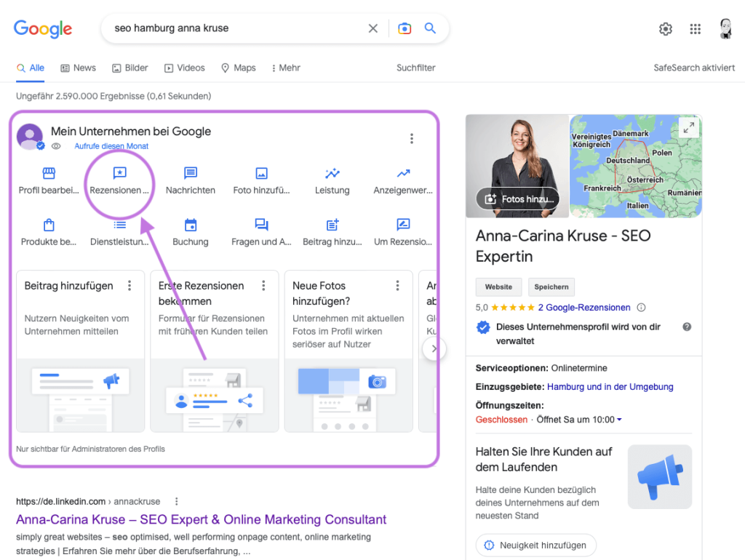
Task: Click Fotos hinzufügen on profile photo
Action: pyautogui.click(x=518, y=199)
